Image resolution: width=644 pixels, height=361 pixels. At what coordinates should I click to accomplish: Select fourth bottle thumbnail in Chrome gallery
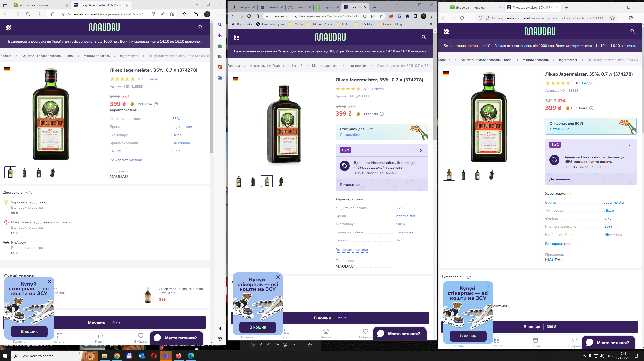point(281,181)
